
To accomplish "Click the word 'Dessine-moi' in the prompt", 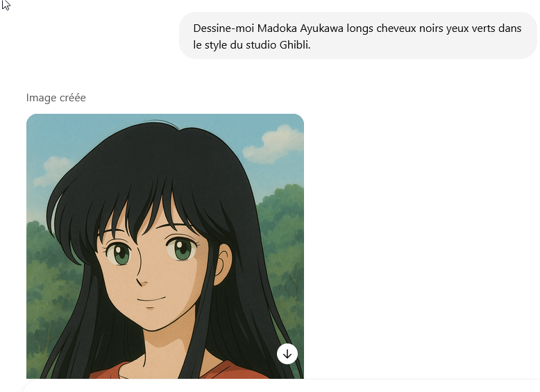I will pos(223,28).
